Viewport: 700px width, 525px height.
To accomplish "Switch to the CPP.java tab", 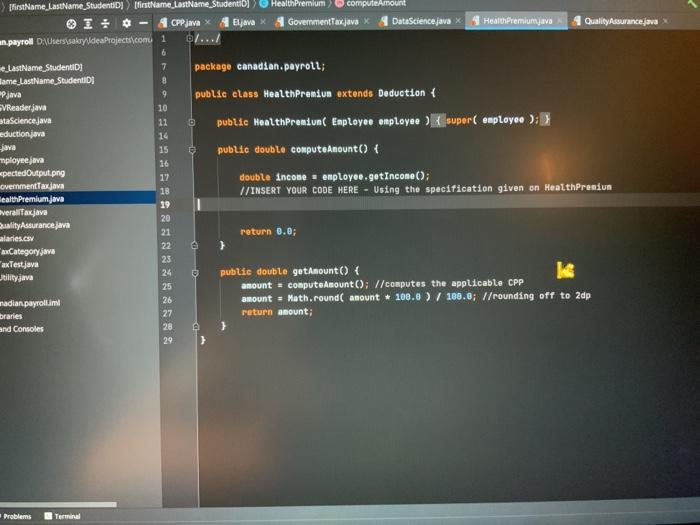I will [185, 22].
